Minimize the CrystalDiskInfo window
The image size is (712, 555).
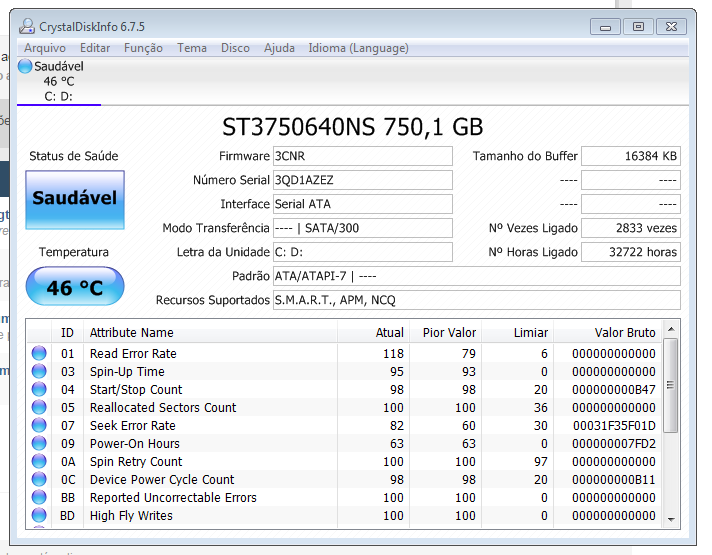[605, 27]
